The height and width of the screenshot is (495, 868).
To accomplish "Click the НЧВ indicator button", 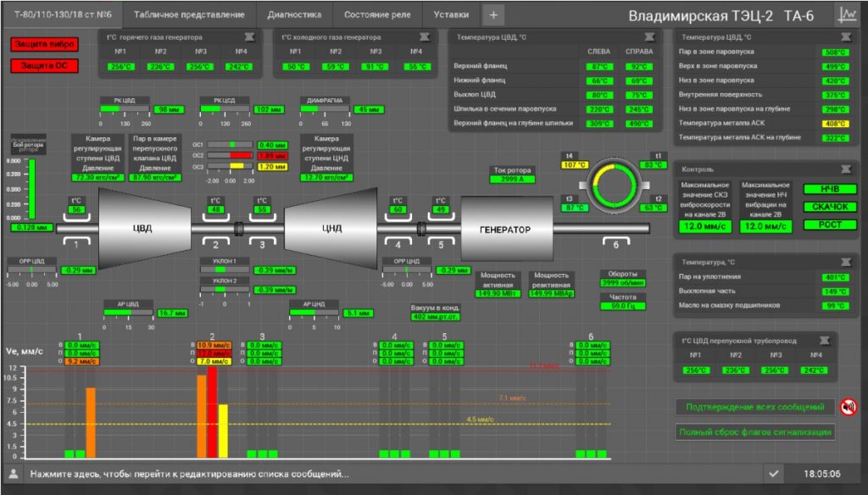I will click(x=830, y=189).
